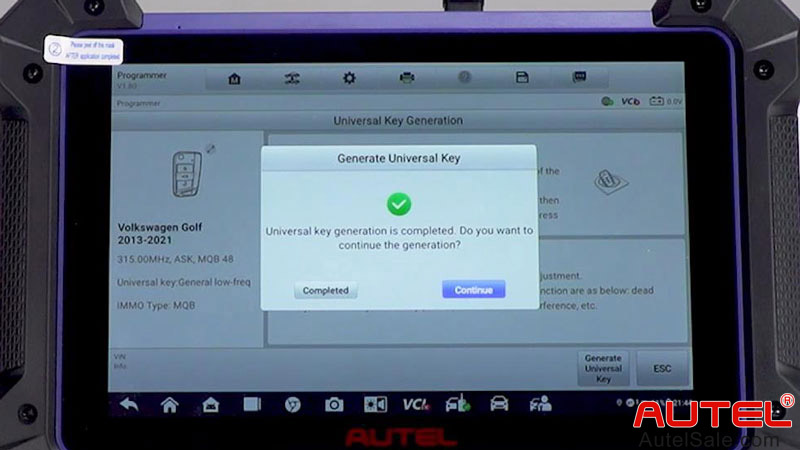Tap the Volkswagen key fob image
800x450 pixels.
186,174
